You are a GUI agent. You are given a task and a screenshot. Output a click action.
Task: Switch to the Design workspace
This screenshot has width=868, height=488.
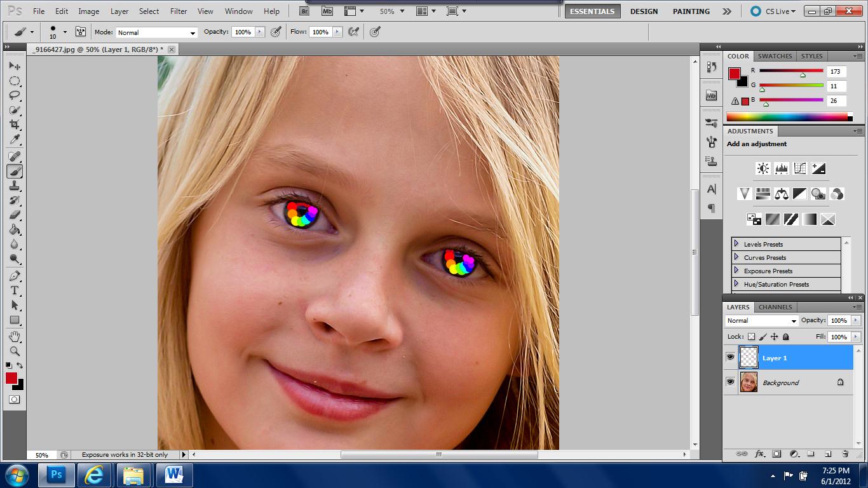644,11
